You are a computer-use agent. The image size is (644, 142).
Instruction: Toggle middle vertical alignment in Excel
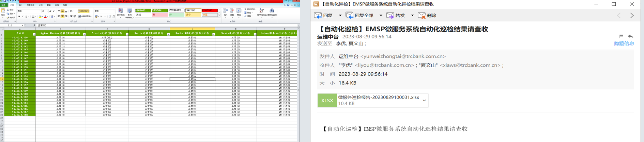[62, 11]
